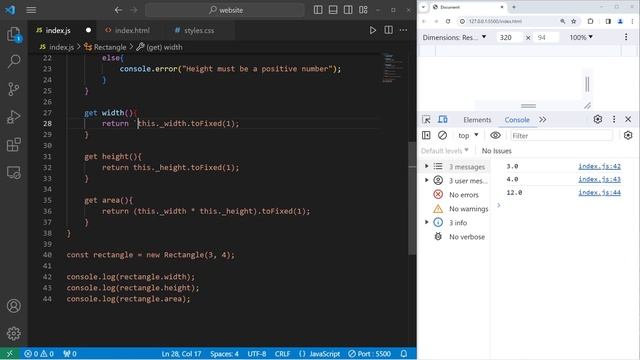Click Port : 5500 in status bar
Image resolution: width=640 pixels, height=360 pixels.
(369, 354)
